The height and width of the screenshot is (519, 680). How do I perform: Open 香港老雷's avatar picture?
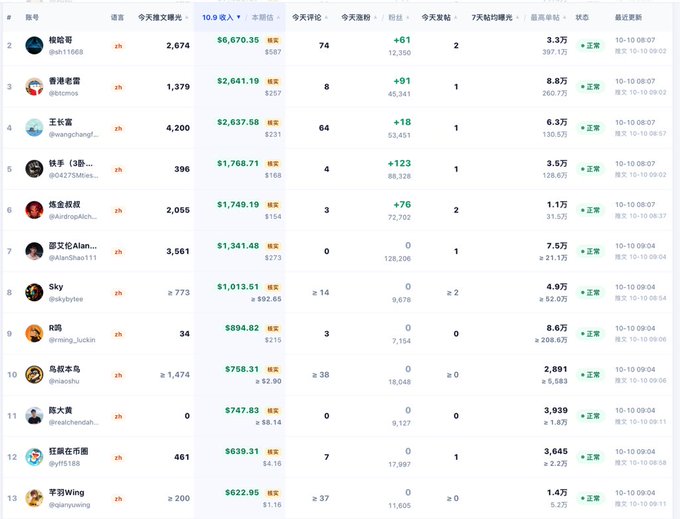tap(34, 87)
